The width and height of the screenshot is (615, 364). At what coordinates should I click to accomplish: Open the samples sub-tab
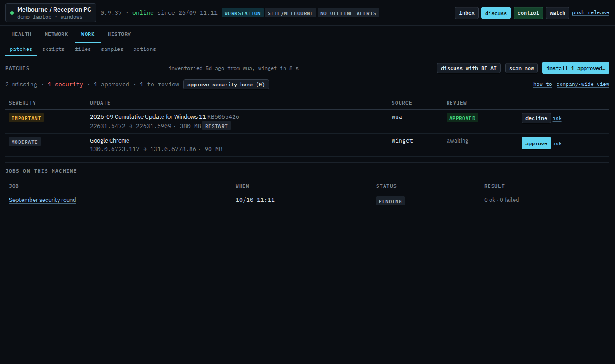pyautogui.click(x=112, y=49)
